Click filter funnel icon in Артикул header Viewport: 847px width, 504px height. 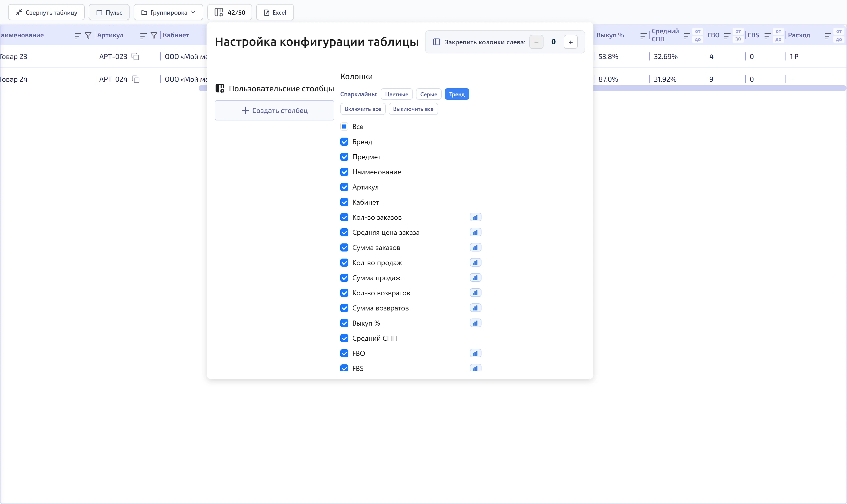[154, 35]
